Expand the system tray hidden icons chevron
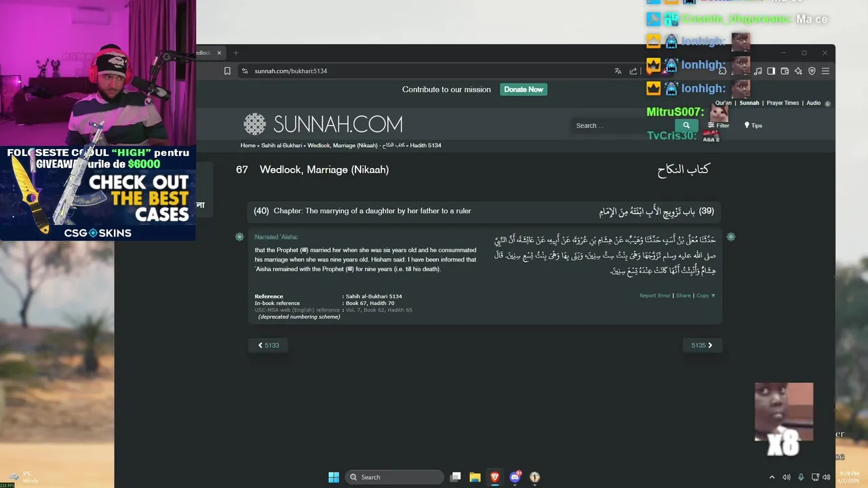Viewport: 868px width, 488px height. click(x=772, y=477)
